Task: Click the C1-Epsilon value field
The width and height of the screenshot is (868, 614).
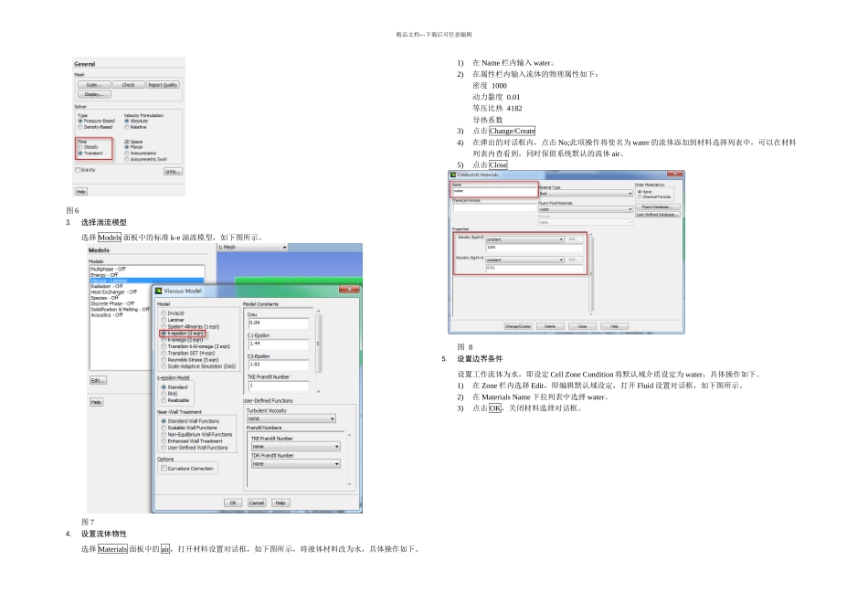Action: [x=279, y=344]
